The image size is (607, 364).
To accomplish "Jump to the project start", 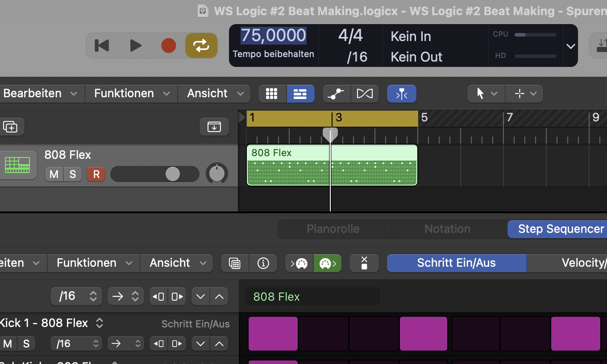I will click(102, 45).
